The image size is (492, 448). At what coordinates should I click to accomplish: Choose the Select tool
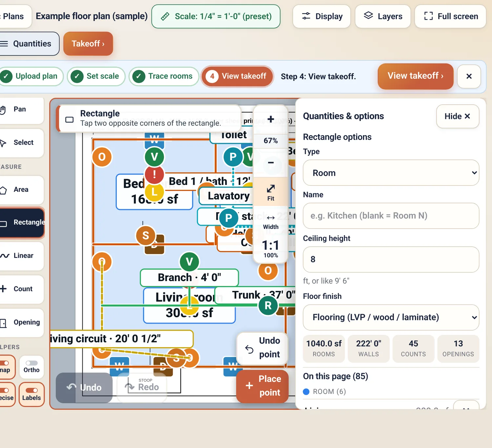(x=21, y=143)
